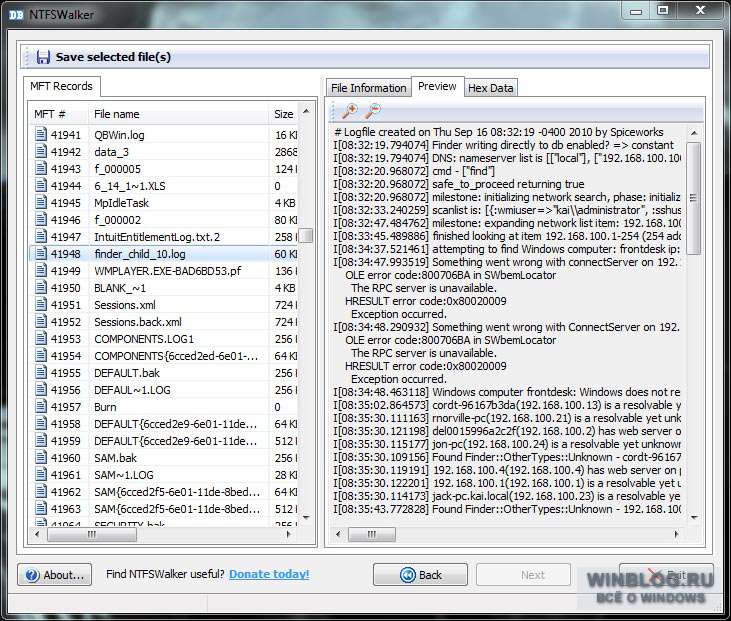Click file list horizontal scrollbar thumb
Viewport: 731px width, 621px height.
(91, 534)
